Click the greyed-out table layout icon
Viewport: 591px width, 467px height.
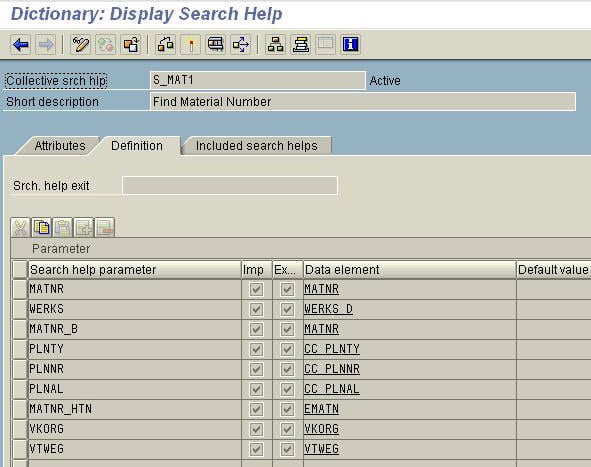(x=325, y=45)
